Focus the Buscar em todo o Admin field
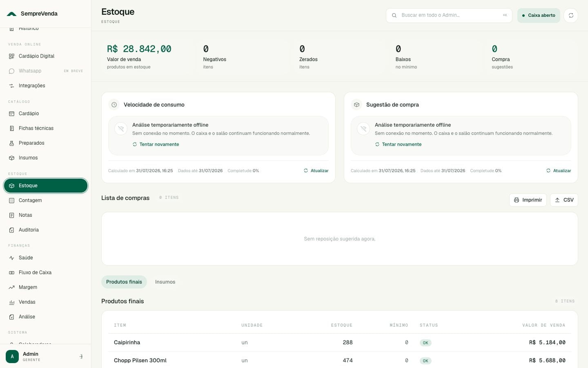This screenshot has height=368, width=588. pyautogui.click(x=449, y=16)
